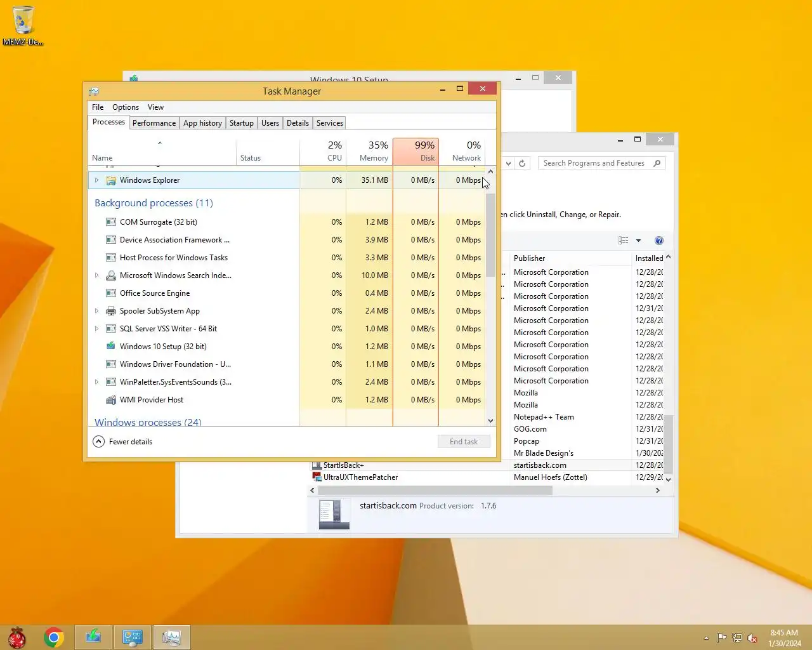Open help in Programs and Features

[x=659, y=241]
